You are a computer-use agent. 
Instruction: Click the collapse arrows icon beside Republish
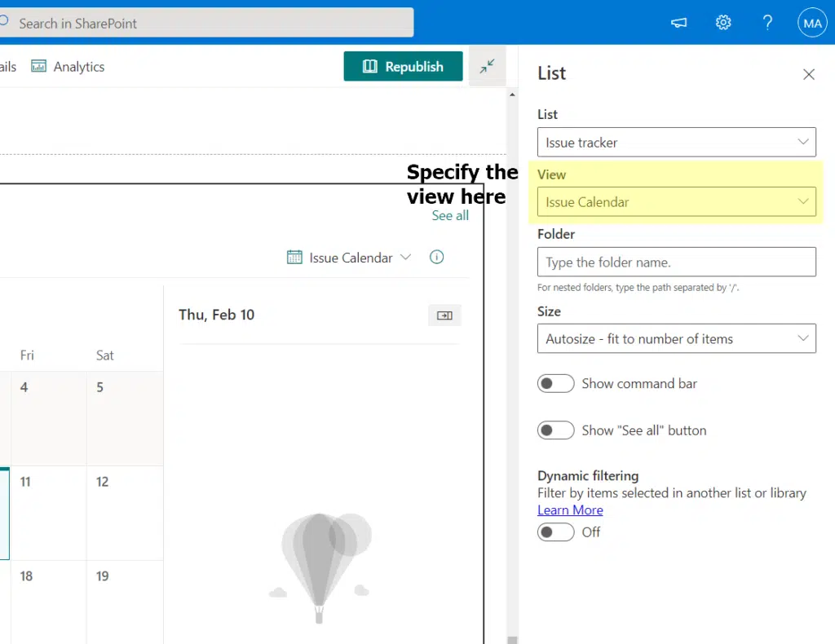coord(488,67)
